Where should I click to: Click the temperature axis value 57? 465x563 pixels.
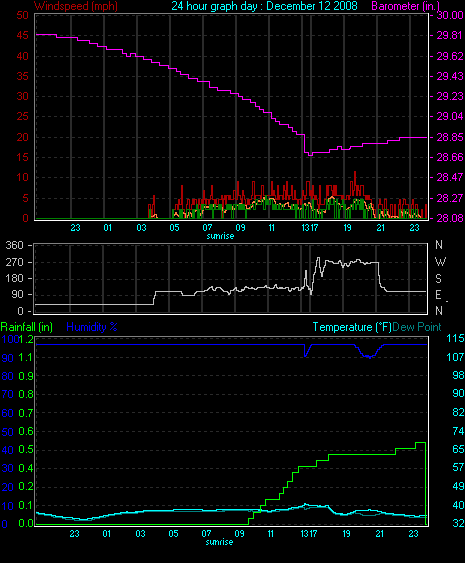coord(458,467)
